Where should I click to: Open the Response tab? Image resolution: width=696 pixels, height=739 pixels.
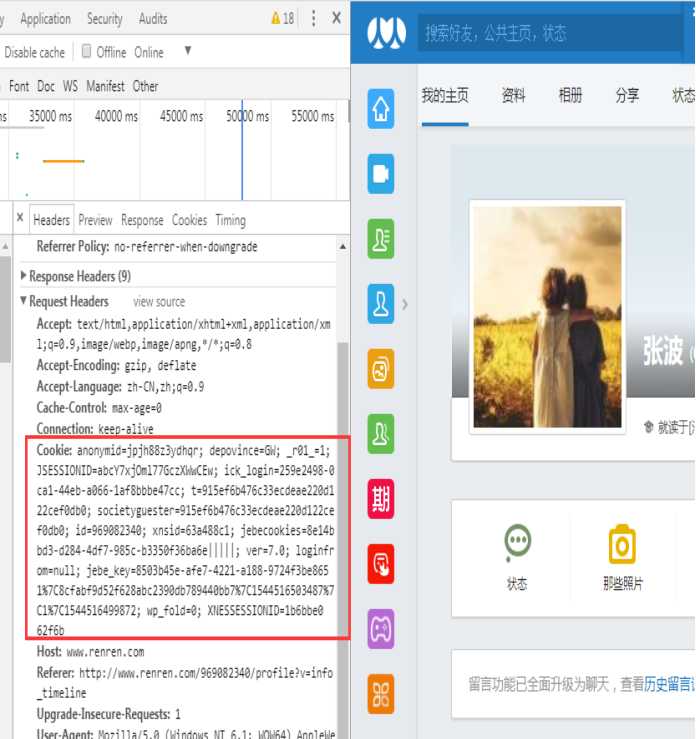(142, 220)
